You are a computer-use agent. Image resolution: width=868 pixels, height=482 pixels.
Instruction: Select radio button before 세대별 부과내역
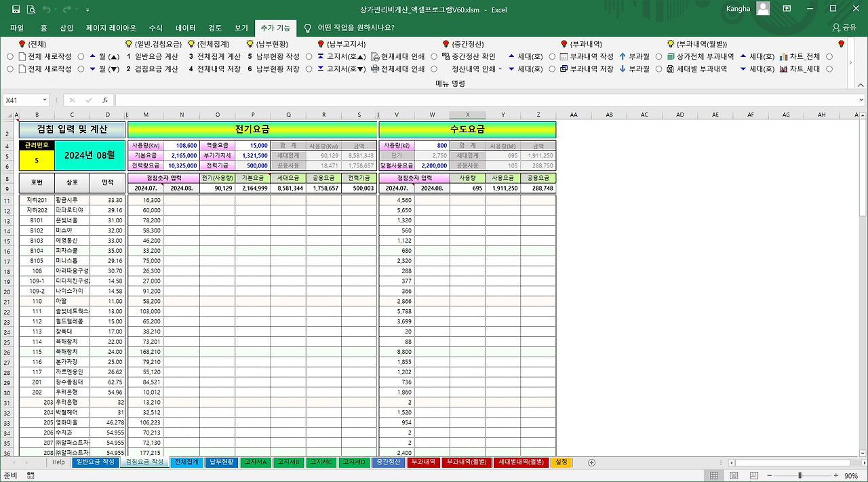click(x=658, y=68)
